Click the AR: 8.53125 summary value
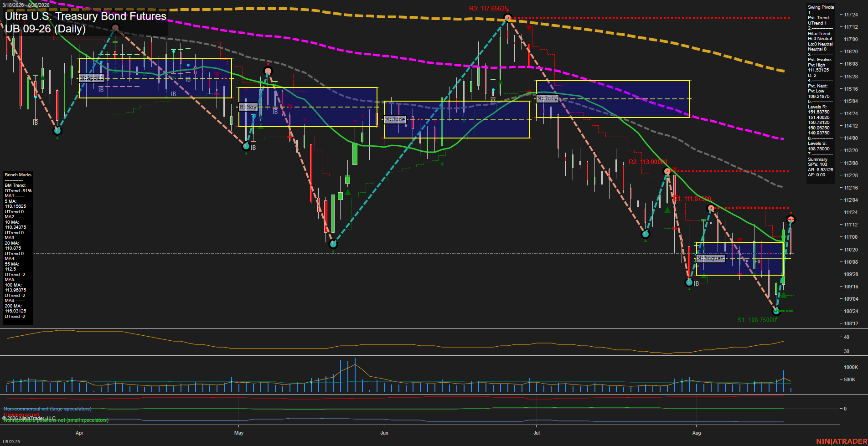The height and width of the screenshot is (446, 868). tap(821, 170)
